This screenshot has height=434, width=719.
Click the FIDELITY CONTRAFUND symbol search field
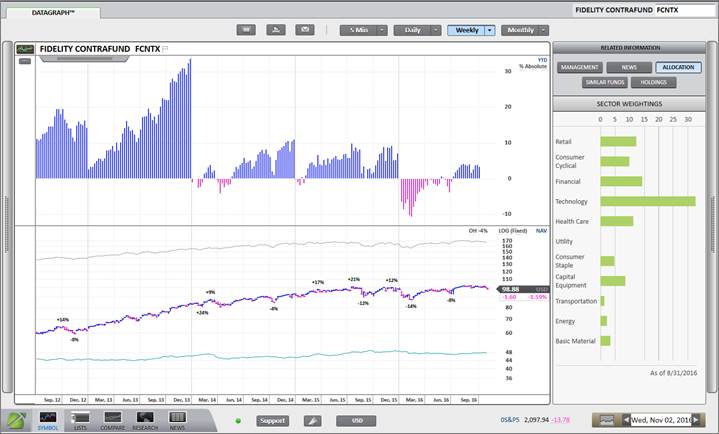(642, 10)
